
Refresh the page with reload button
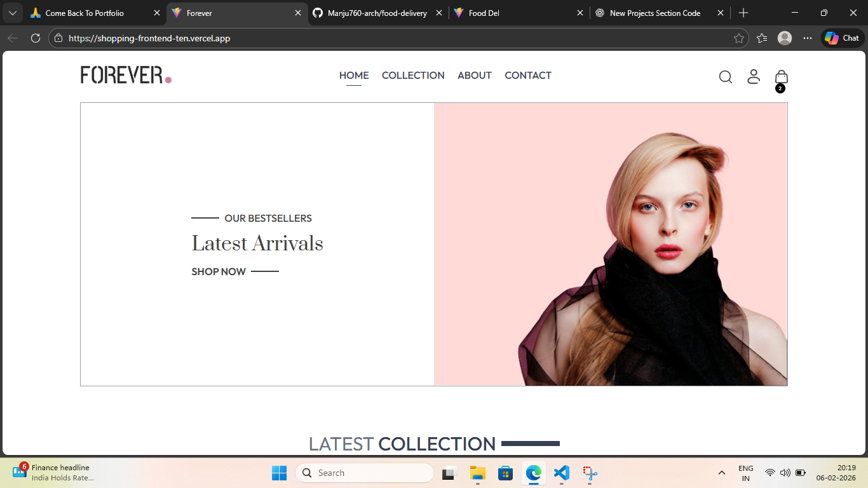(x=36, y=38)
